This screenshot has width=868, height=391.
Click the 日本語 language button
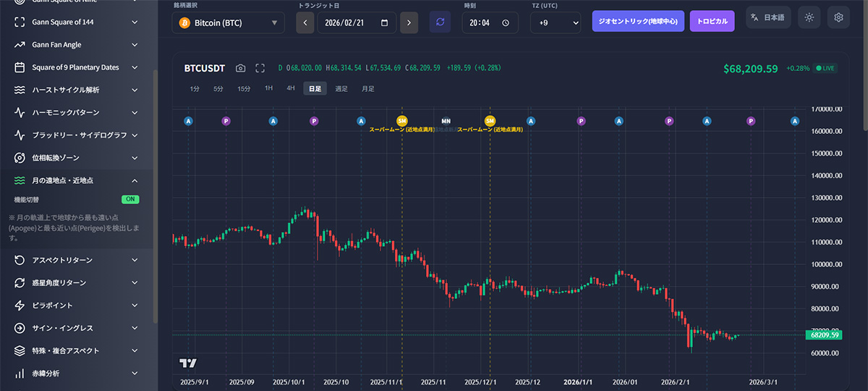click(768, 17)
